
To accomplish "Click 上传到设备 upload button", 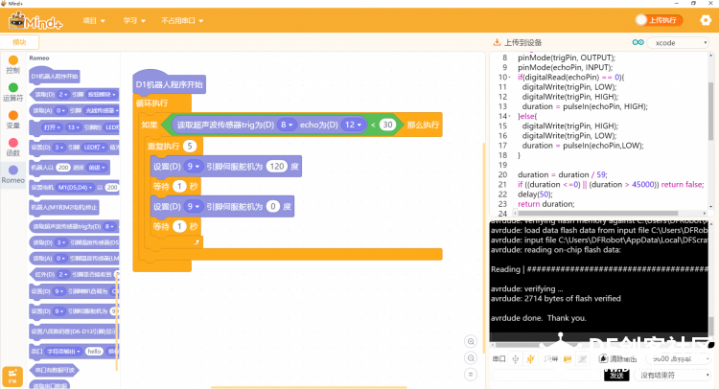I will click(518, 43).
